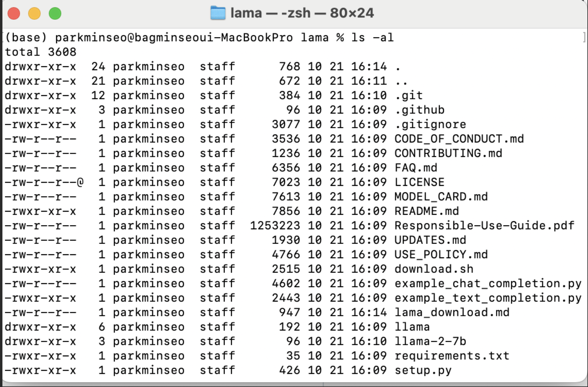Click the "lama_download.md" file name

452,313
